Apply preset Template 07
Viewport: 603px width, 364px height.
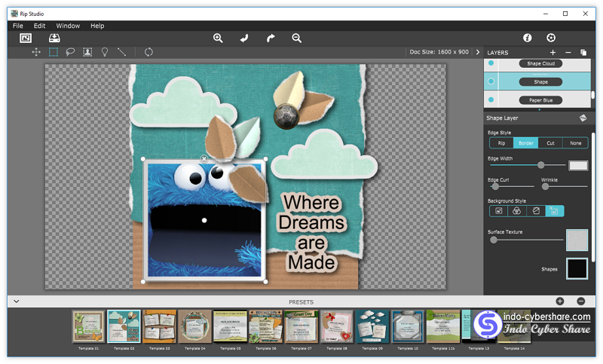tap(301, 327)
